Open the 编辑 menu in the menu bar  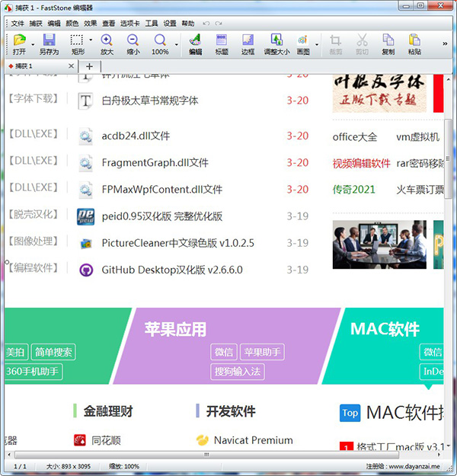(54, 24)
